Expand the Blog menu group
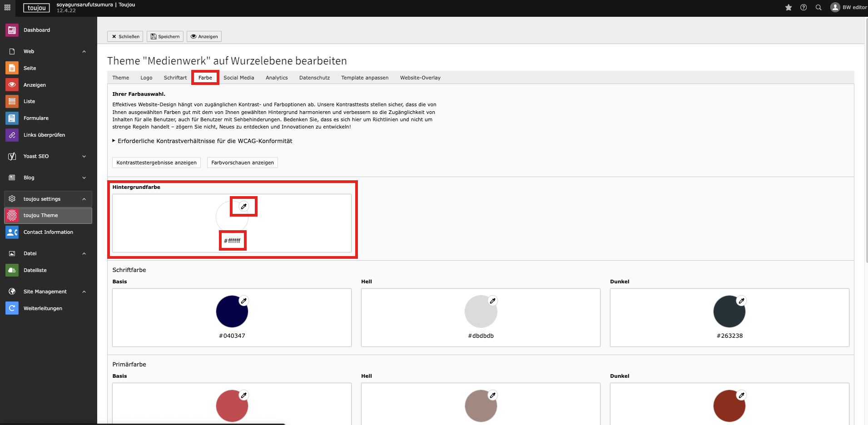 pyautogui.click(x=84, y=178)
